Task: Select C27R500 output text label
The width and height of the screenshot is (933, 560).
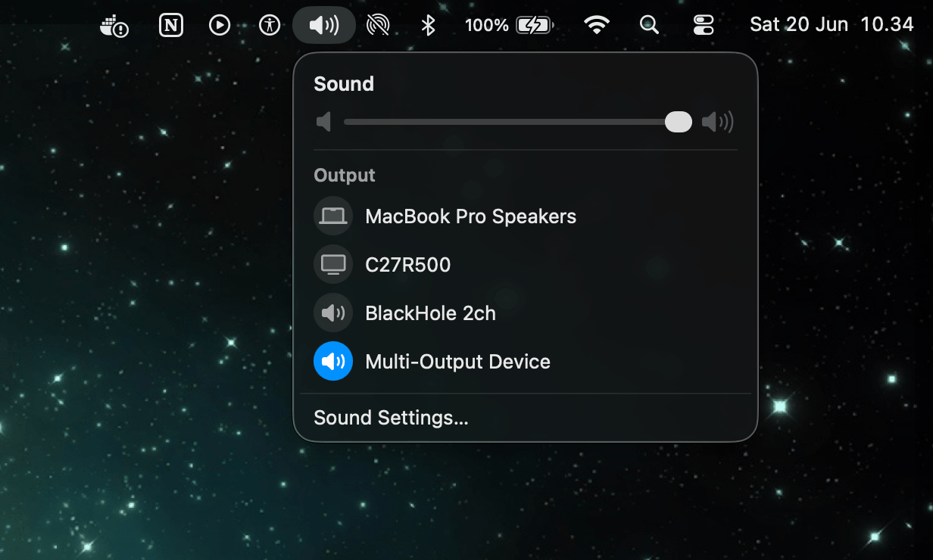Action: tap(408, 265)
